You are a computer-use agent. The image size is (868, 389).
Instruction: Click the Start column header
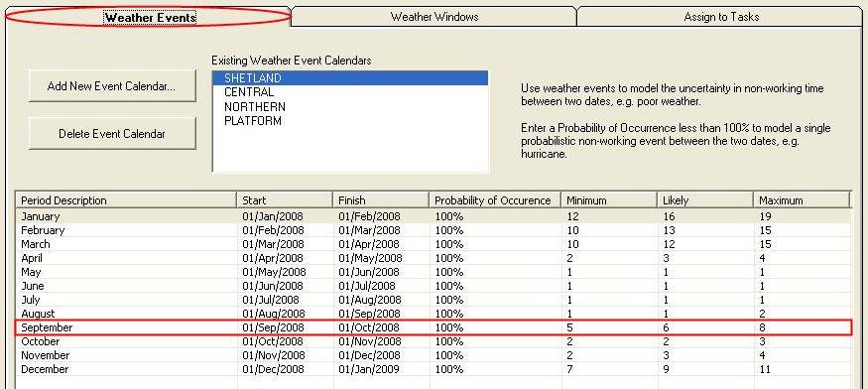click(285, 200)
